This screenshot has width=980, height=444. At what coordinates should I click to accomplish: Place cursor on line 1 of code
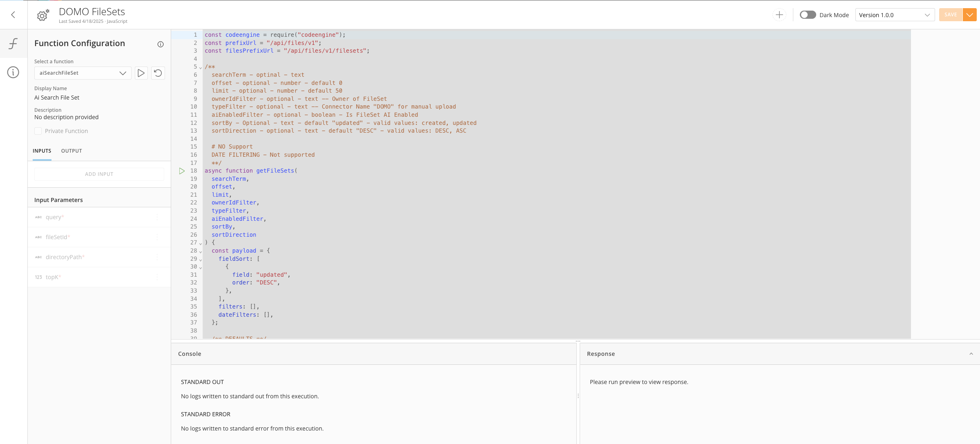pyautogui.click(x=275, y=35)
